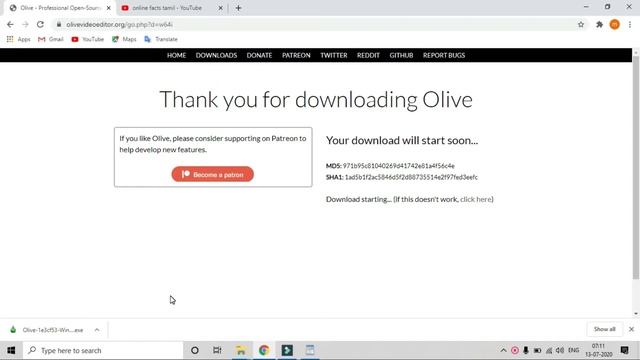Open PATREON in site navigation
This screenshot has width=640, height=360.
(296, 55)
